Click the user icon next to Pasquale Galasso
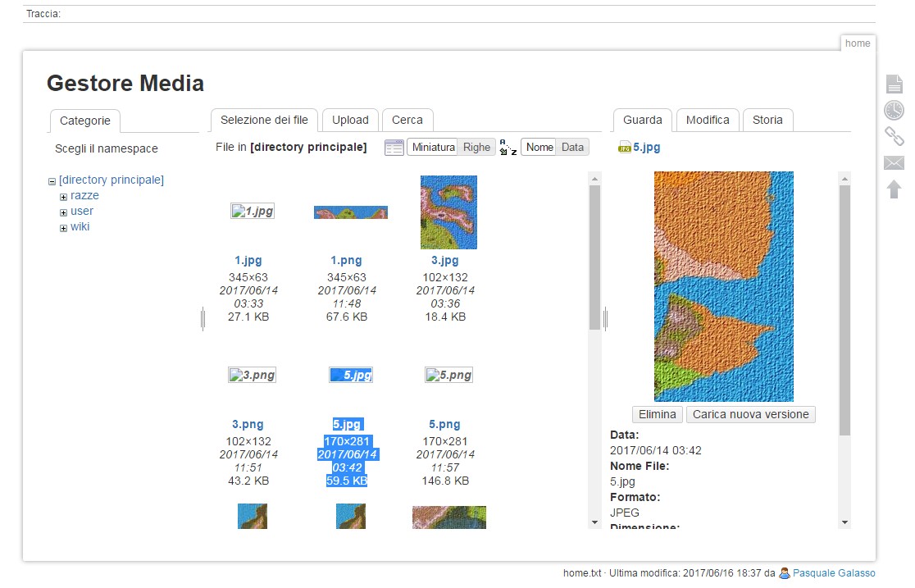This screenshot has width=915, height=588. click(784, 572)
